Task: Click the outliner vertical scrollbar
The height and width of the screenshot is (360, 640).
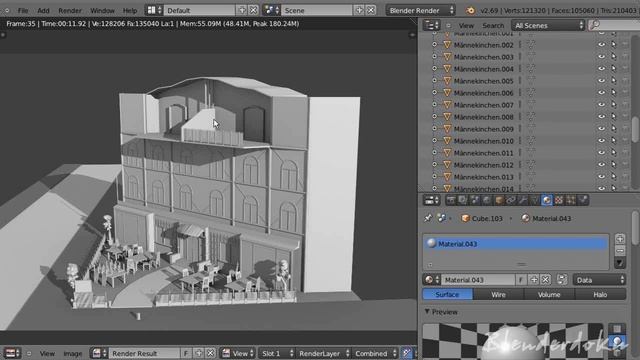Action: [635, 129]
